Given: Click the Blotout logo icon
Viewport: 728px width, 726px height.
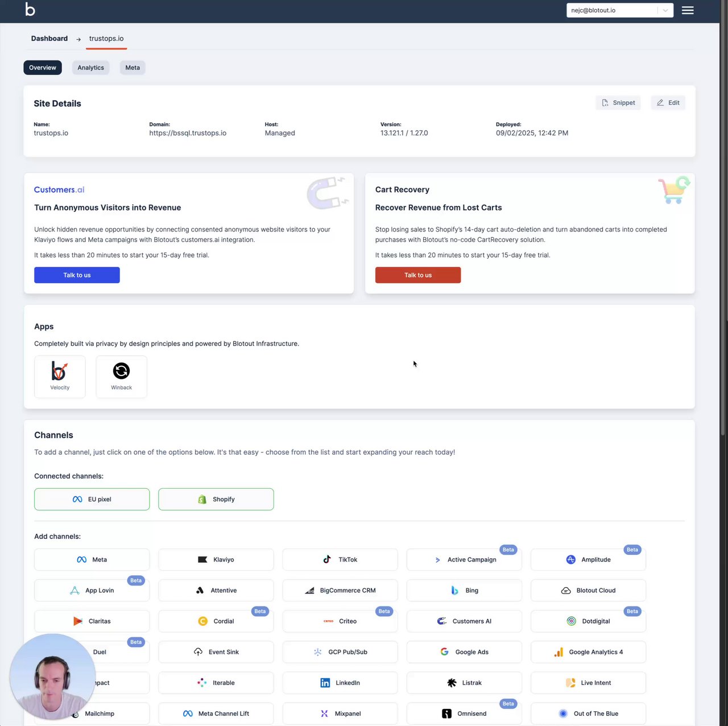Looking at the screenshot, I should click(30, 10).
